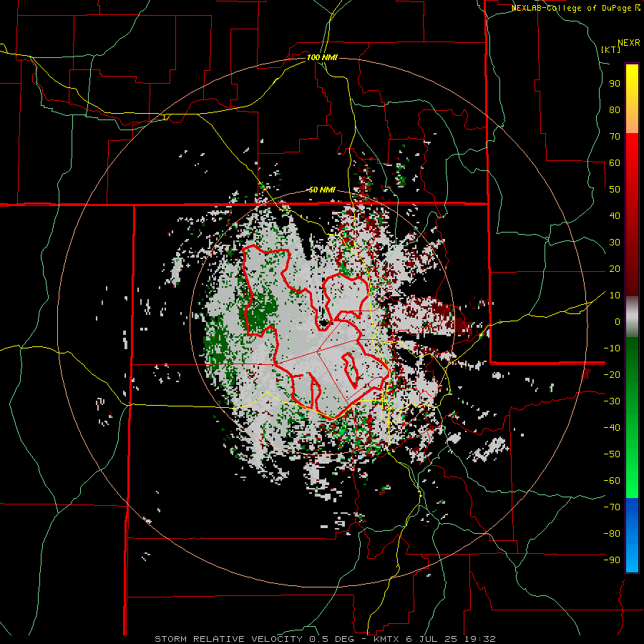Click the -50 value on velocity scale
Viewport: 644px width, 644px height.
pos(612,454)
